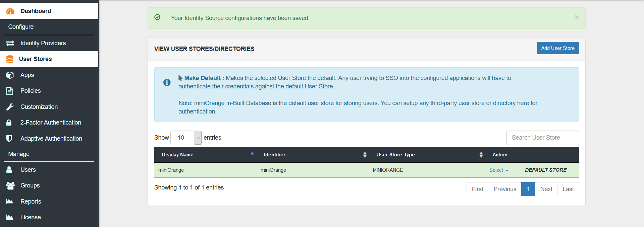Expand the Select action dropdown for miniOrange
Screen dimensions: 644x227
pos(499,170)
